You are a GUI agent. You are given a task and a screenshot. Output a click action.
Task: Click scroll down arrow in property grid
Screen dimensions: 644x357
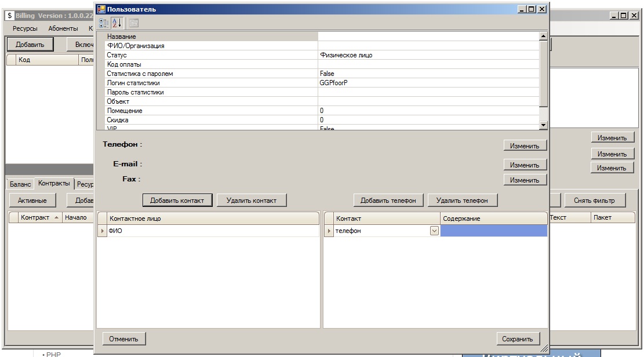coord(543,125)
